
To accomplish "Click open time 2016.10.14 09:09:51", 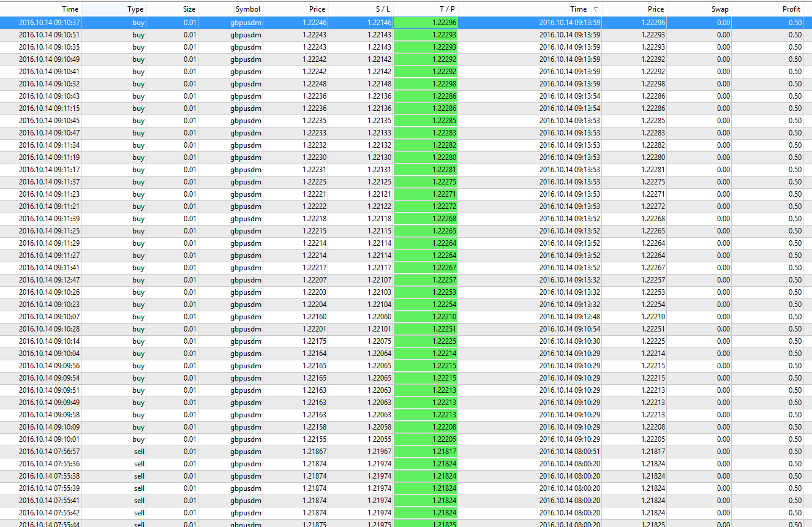I will 49,390.
